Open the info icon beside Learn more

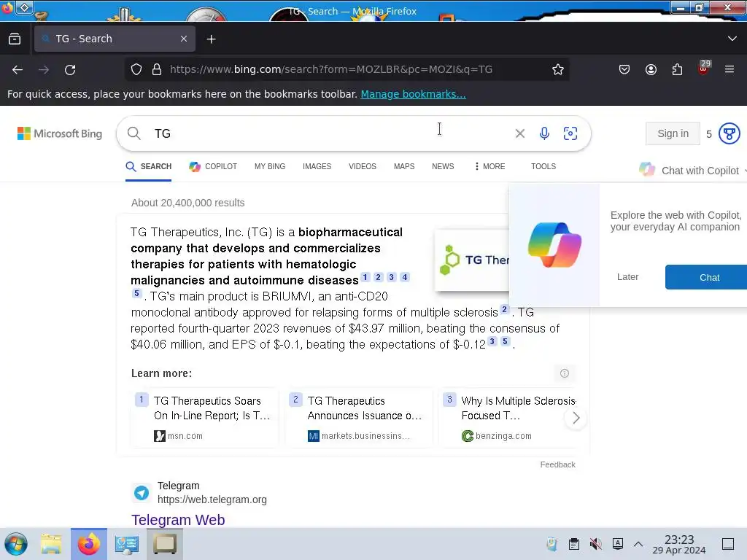click(x=565, y=373)
